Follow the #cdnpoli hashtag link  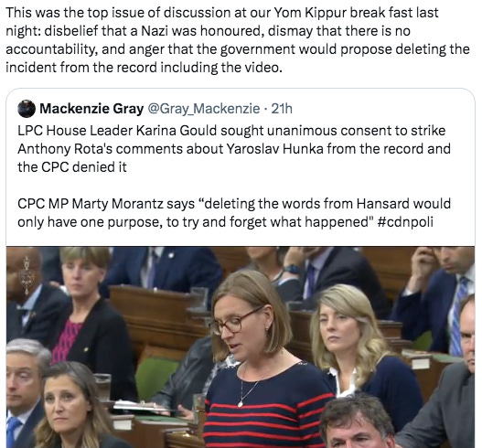[x=404, y=221]
